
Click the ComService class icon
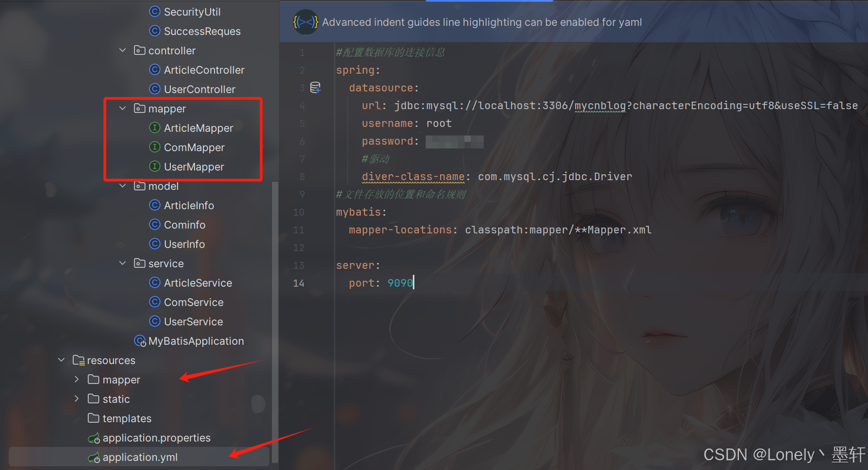pos(155,302)
